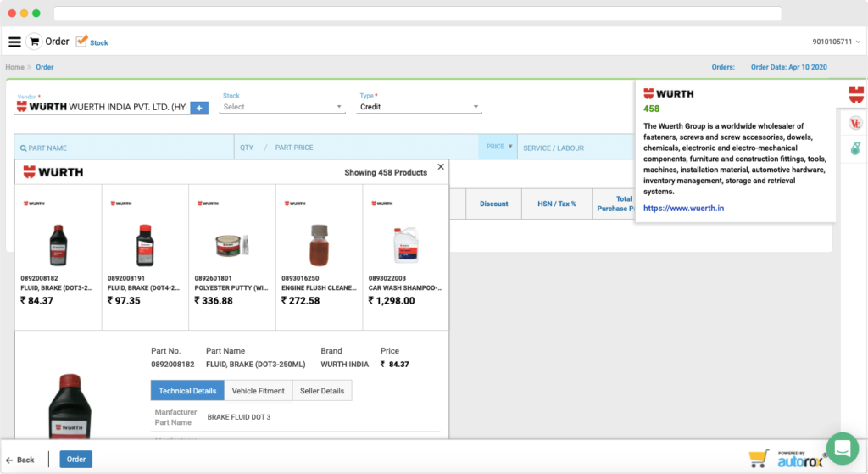Click the Stock link in header

pos(98,42)
